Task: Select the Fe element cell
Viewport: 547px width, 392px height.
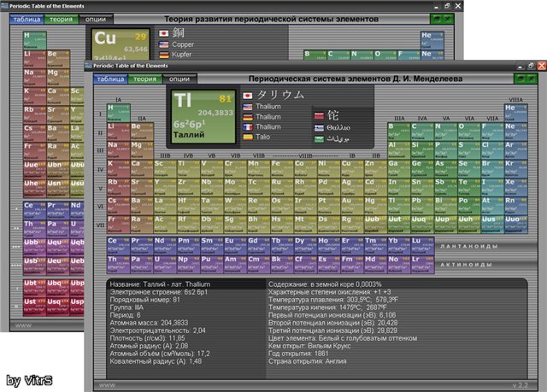Action: click(282, 168)
